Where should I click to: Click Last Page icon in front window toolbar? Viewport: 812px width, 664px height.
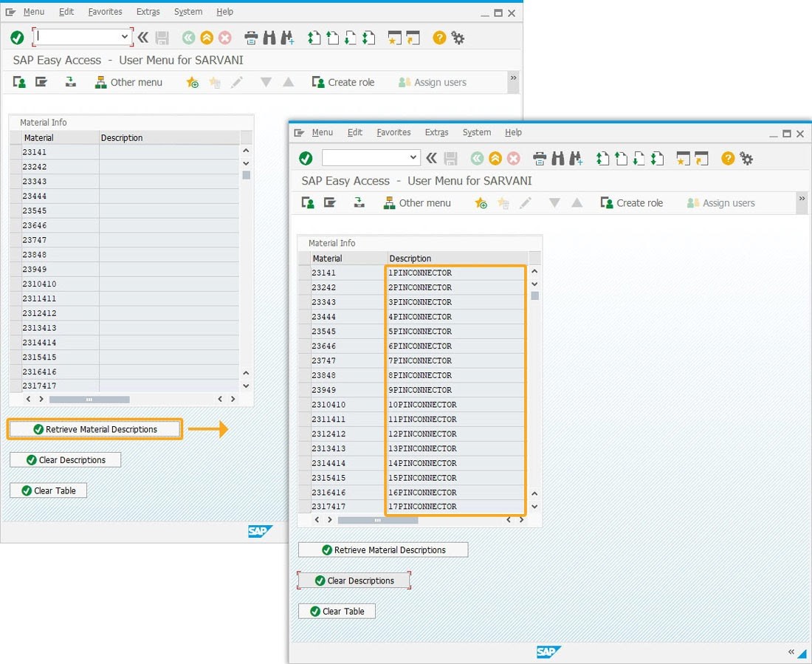coord(658,158)
